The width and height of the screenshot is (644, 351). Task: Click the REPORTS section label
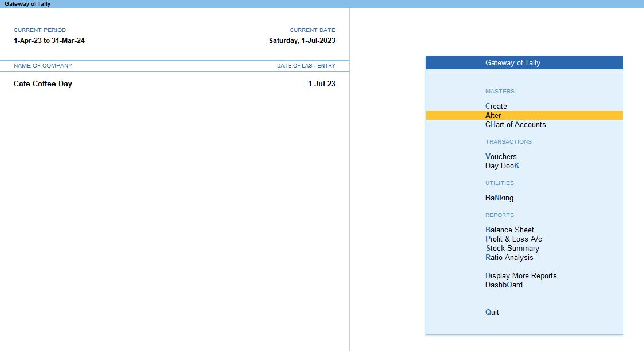coord(499,215)
